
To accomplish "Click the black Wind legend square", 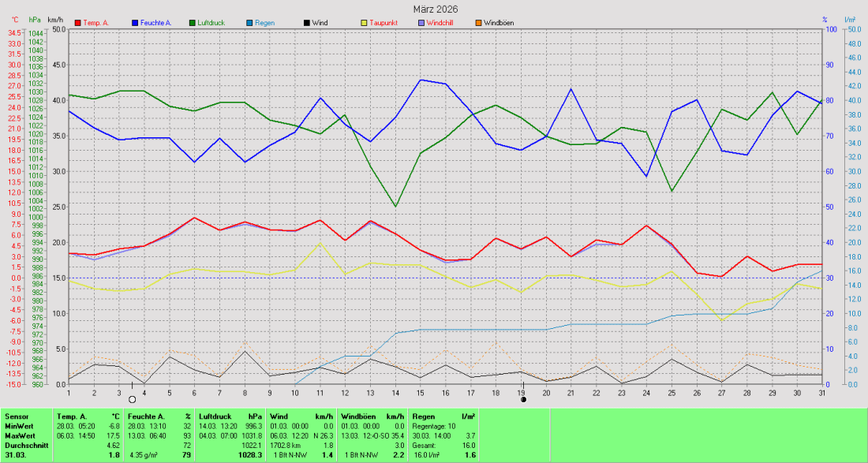I will (305, 24).
